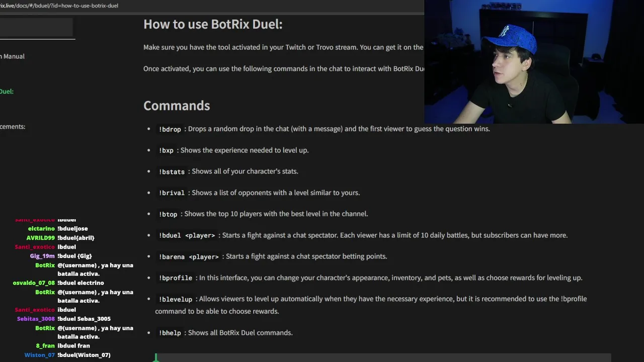This screenshot has width=644, height=362.
Task: Click the !bdrop command code
Action: coord(170,129)
